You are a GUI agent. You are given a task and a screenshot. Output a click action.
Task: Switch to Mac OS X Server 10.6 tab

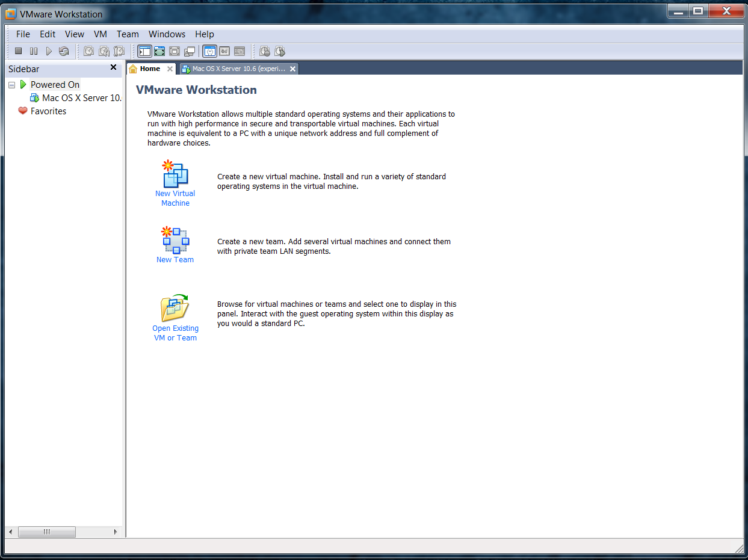tap(239, 69)
